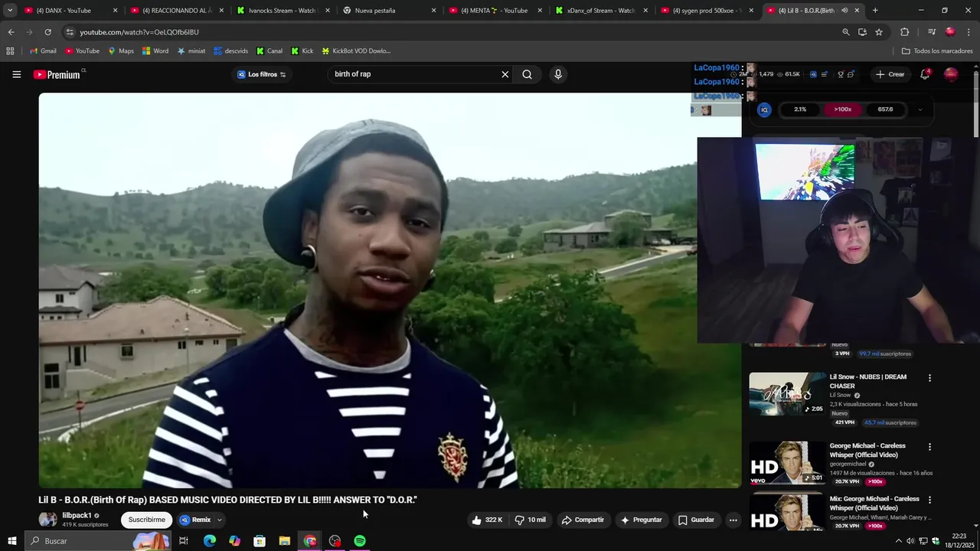Switch to the 'xDanx_of Stream' tab
Screen dimensions: 980x551
(600, 11)
